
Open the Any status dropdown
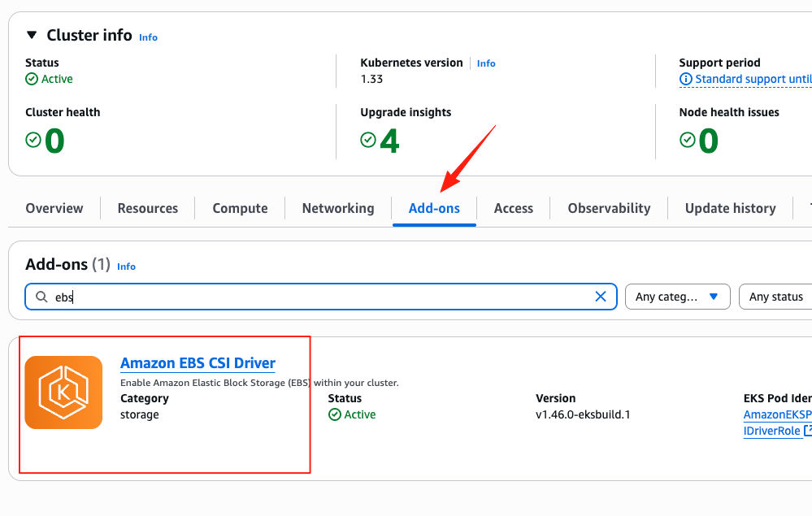point(775,297)
